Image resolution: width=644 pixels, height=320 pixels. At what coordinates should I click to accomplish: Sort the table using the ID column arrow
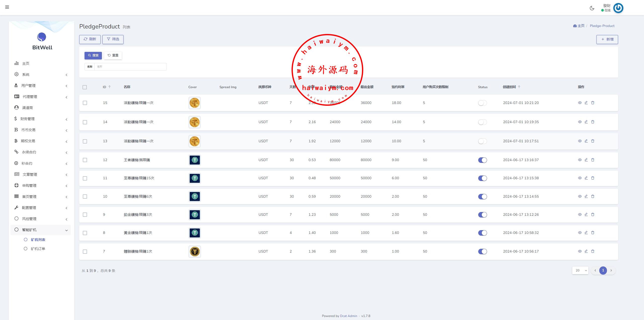pos(109,87)
